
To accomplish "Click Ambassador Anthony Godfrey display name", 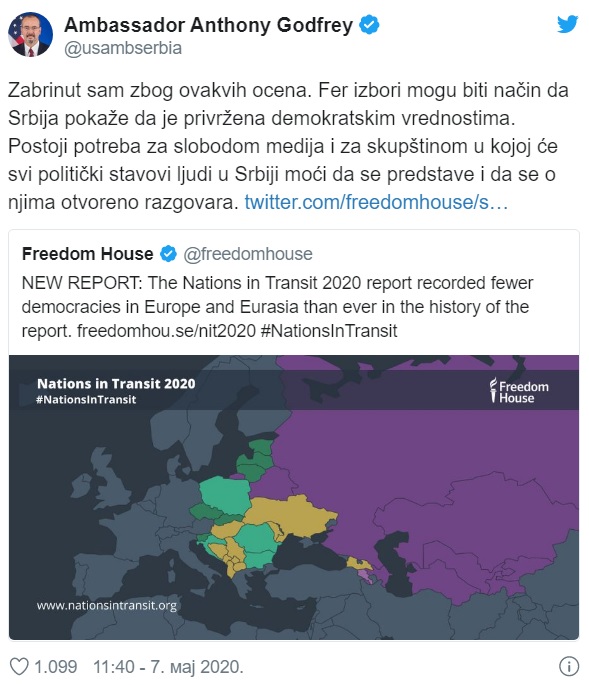I will coord(208,25).
